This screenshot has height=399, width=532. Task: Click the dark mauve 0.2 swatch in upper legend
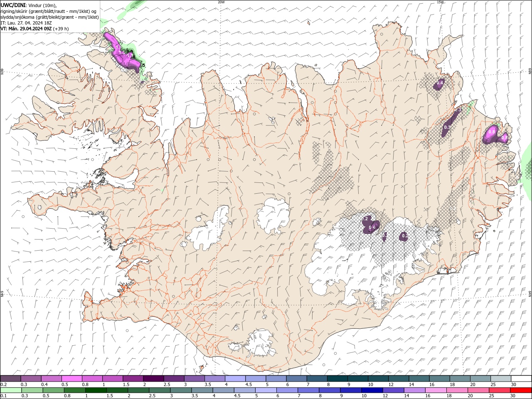tap(10, 379)
